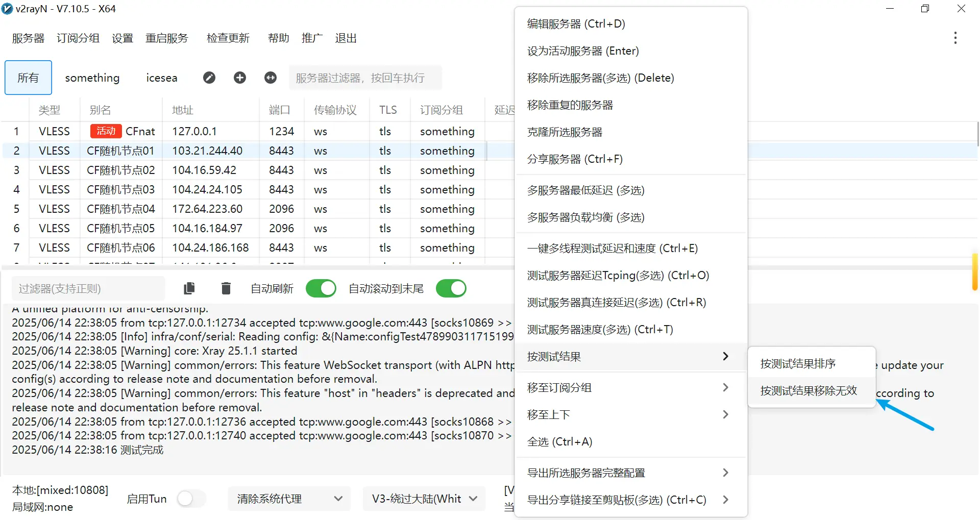This screenshot has width=980, height=520.
Task: Click 检查更新 in the menu bar
Action: [x=228, y=38]
